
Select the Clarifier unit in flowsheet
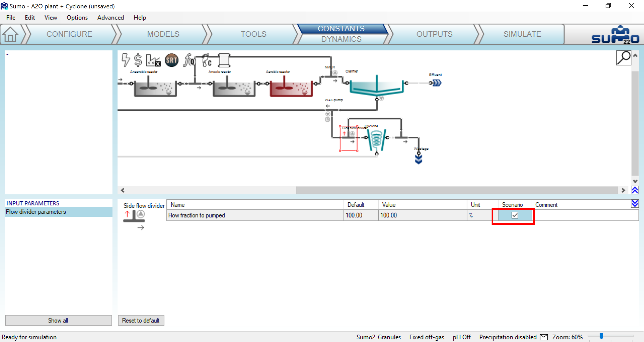point(377,85)
